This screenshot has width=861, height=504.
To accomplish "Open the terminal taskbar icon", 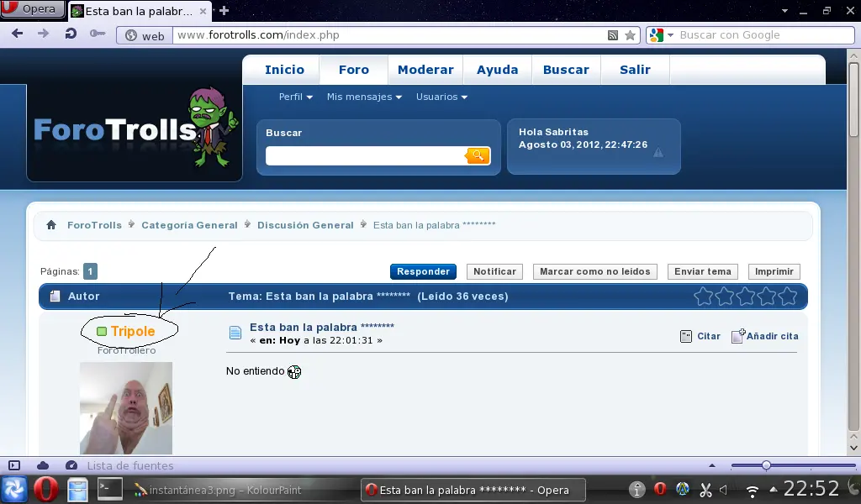I will (110, 489).
